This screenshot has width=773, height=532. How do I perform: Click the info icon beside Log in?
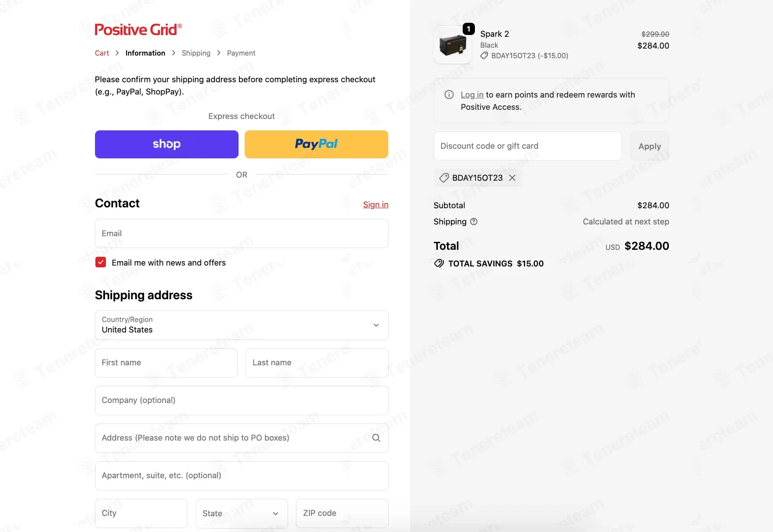[449, 94]
